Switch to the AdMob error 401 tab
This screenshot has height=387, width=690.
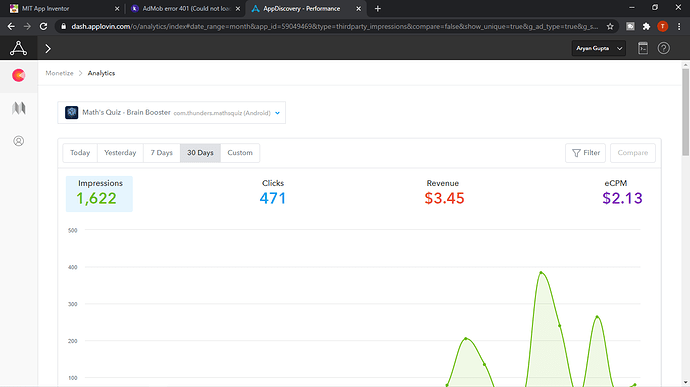pyautogui.click(x=186, y=8)
